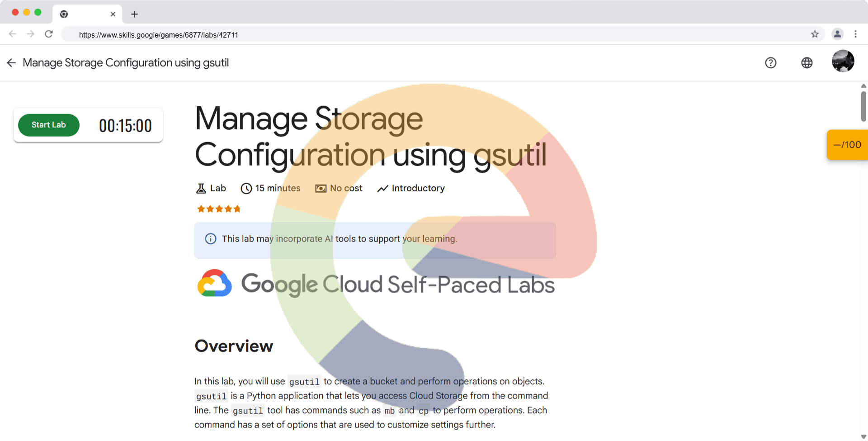This screenshot has width=868, height=441.
Task: Close the current browser tab
Action: tap(113, 14)
